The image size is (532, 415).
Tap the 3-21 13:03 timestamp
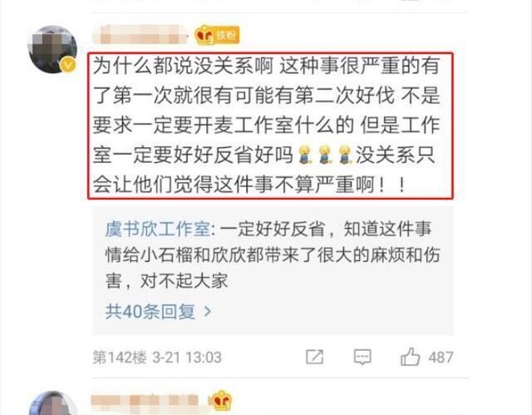[187, 358]
